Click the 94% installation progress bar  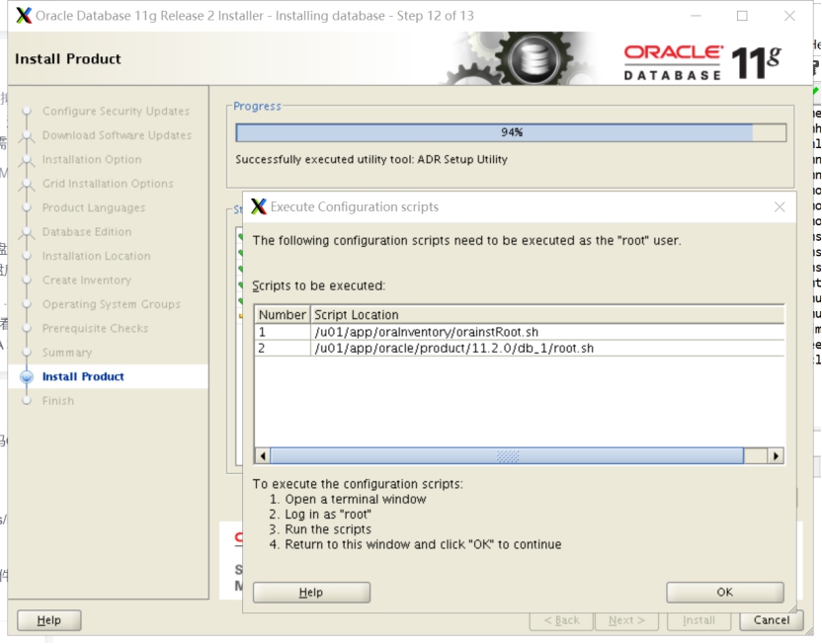pos(511,132)
